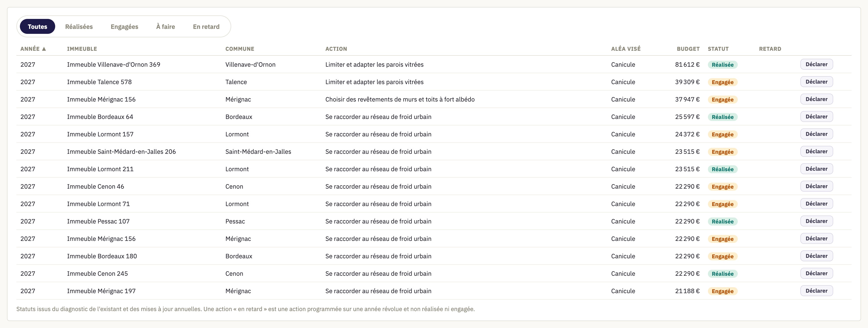Click Déclarer for Immeuble Lormont 157

pyautogui.click(x=817, y=134)
